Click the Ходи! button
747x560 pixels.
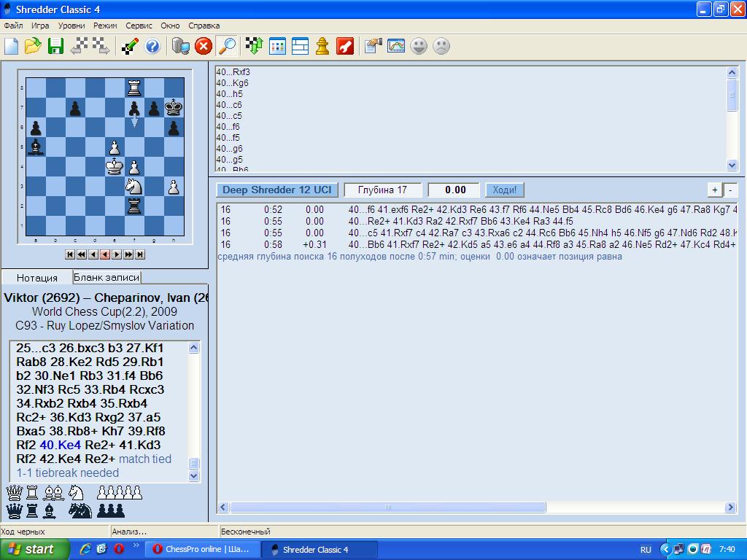[505, 190]
